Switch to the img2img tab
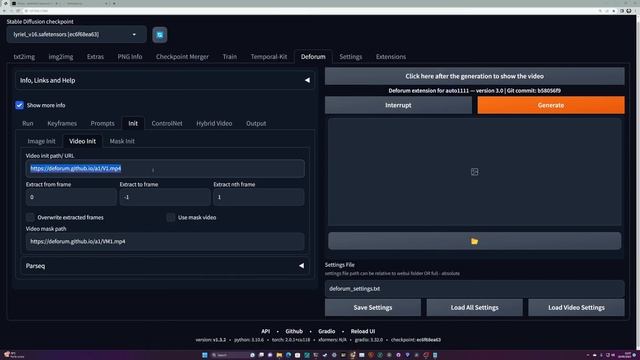This screenshot has width=640, height=360. click(x=61, y=57)
